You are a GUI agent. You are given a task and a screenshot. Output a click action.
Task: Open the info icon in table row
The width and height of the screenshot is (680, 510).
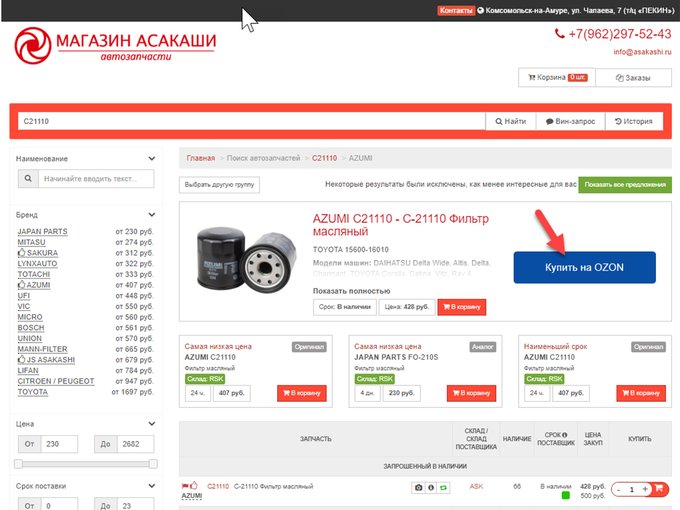pos(431,488)
